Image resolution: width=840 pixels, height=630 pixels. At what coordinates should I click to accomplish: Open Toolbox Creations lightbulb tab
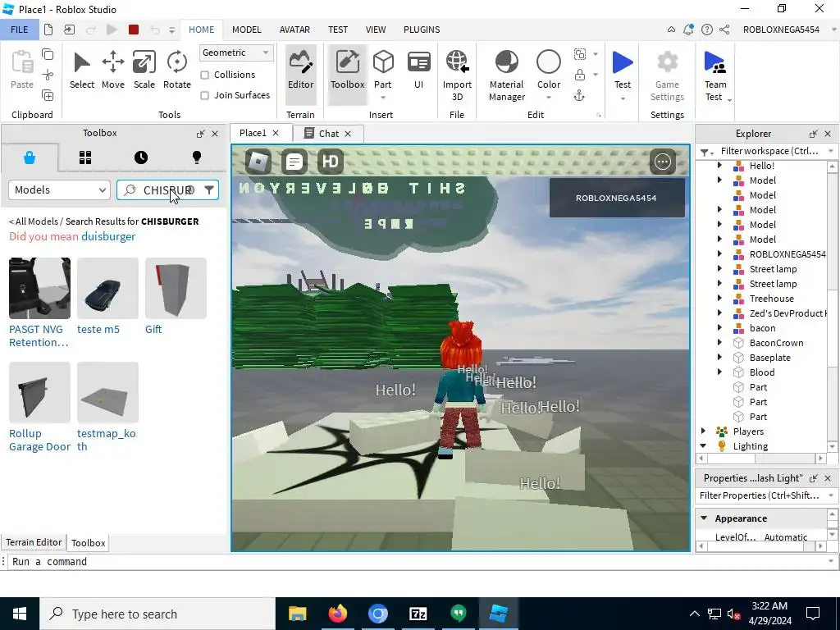(197, 157)
